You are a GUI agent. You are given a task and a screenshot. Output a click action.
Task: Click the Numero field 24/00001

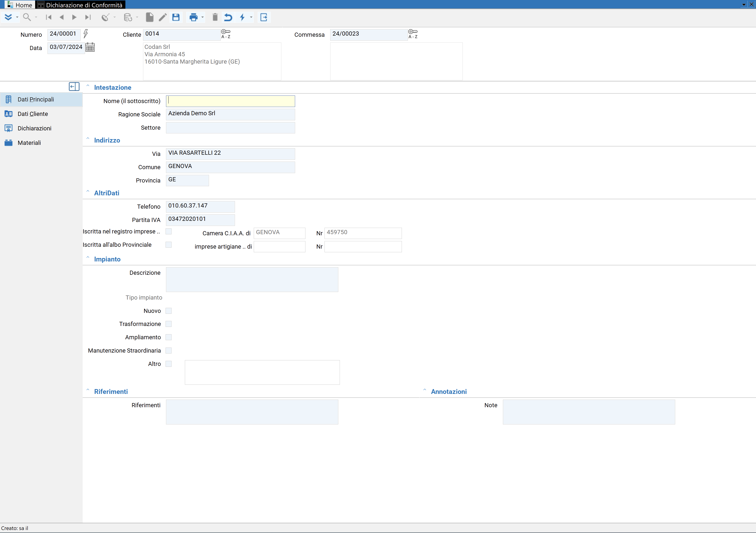(x=64, y=35)
